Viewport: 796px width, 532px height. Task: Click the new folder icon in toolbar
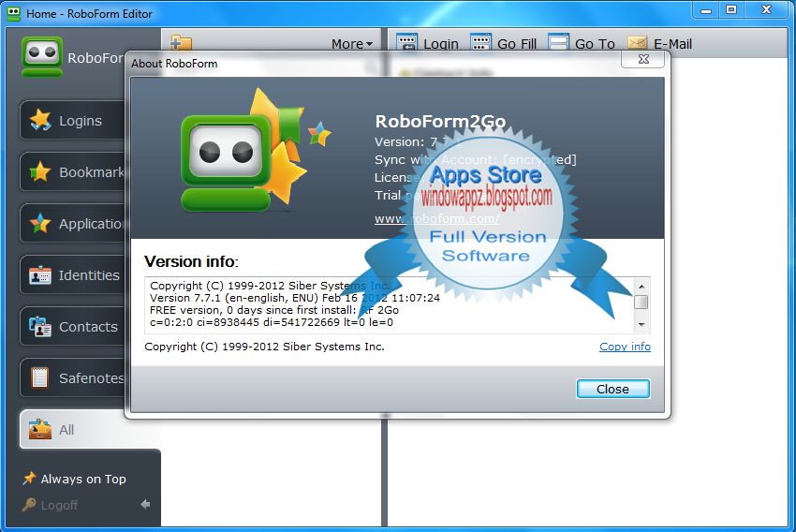pyautogui.click(x=181, y=43)
